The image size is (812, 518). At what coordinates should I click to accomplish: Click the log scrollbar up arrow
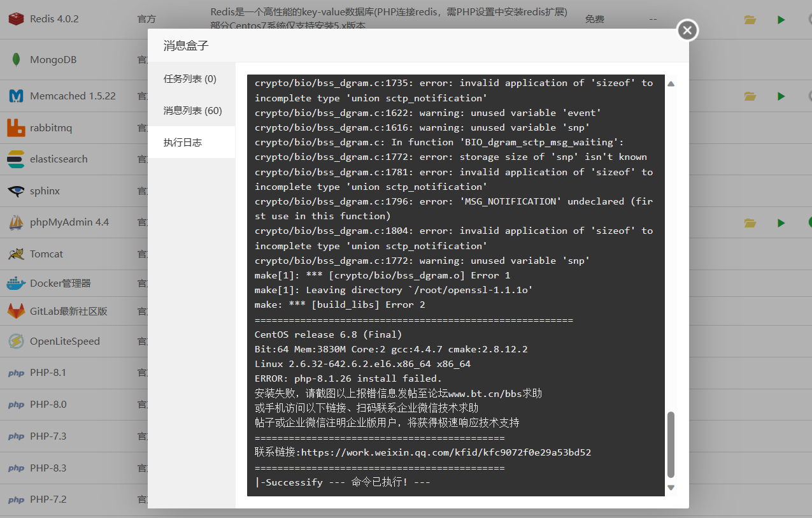[671, 83]
